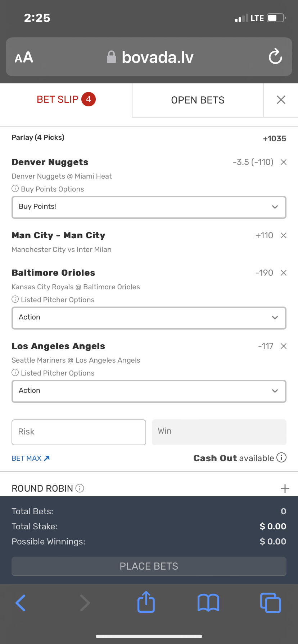The image size is (298, 644).
Task: Tap the Buy Points Options info icon
Action: pyautogui.click(x=15, y=189)
